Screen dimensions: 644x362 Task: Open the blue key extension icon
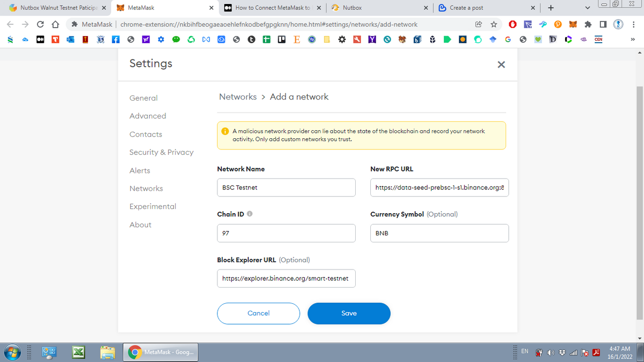click(543, 24)
